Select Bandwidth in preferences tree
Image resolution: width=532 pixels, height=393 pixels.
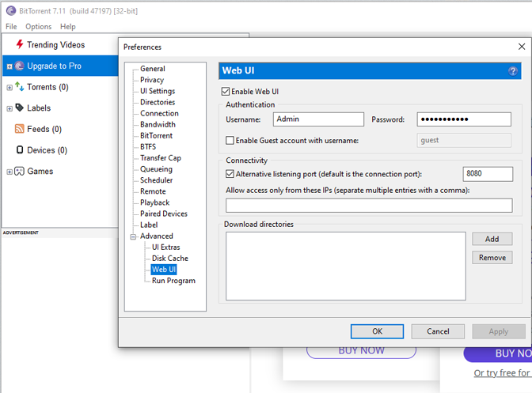[x=158, y=124]
